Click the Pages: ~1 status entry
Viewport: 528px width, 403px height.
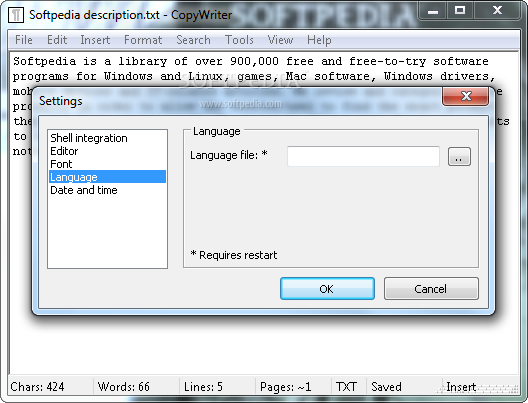(x=286, y=387)
